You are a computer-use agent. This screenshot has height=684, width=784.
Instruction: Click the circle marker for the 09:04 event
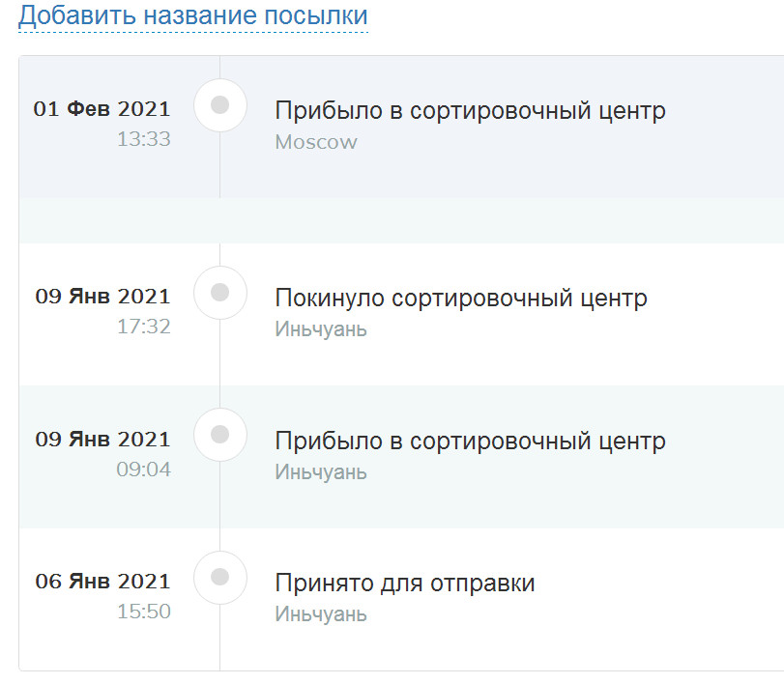pyautogui.click(x=219, y=435)
